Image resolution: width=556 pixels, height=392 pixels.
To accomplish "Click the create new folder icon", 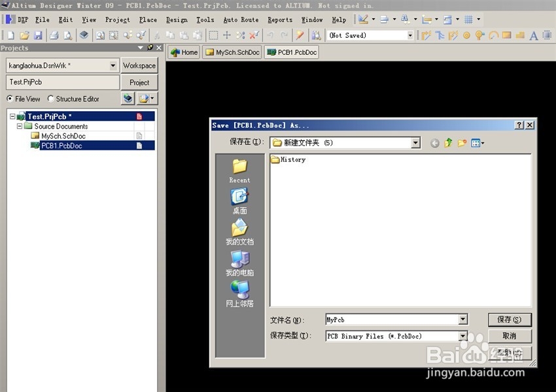I will click(462, 143).
